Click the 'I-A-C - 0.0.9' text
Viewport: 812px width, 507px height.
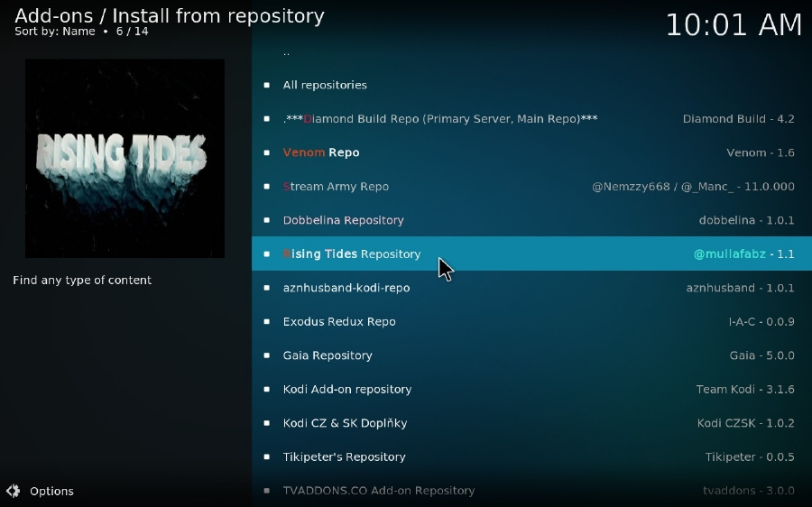[x=761, y=321]
